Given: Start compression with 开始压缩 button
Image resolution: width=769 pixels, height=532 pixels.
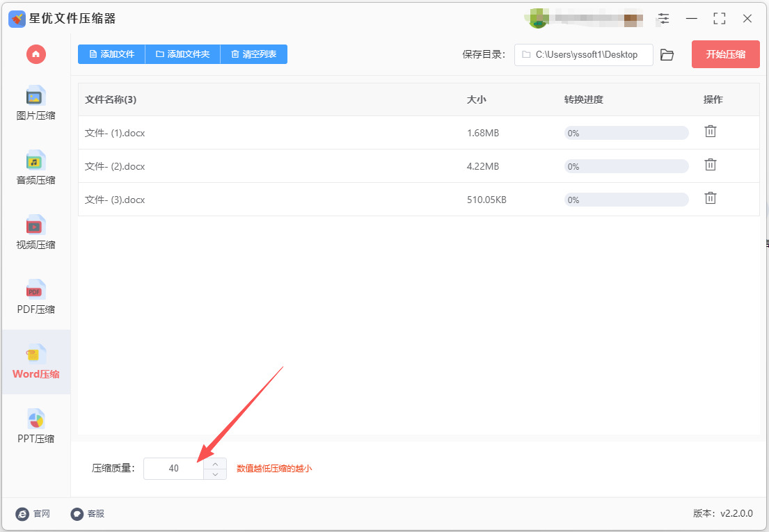Looking at the screenshot, I should (x=725, y=54).
